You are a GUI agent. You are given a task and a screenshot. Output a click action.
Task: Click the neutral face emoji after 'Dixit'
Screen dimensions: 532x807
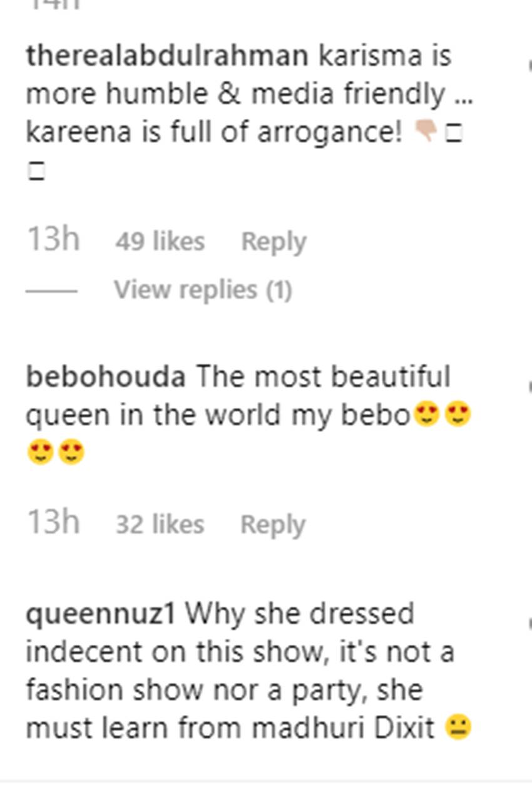(458, 728)
